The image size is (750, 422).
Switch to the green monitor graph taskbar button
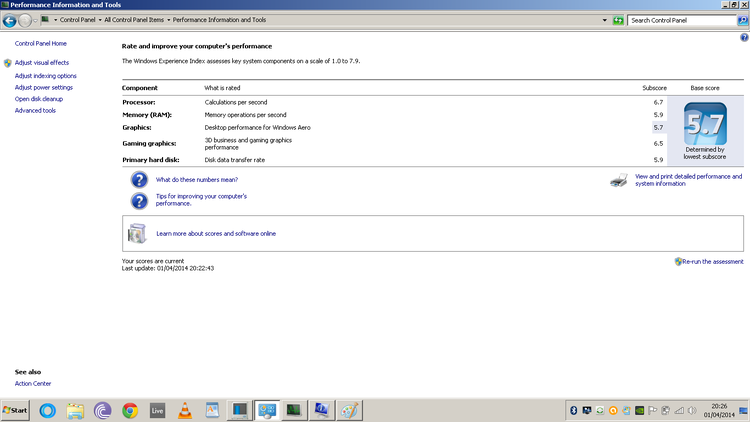click(294, 411)
